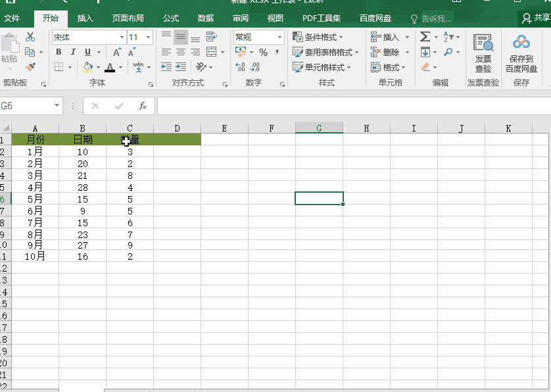The image size is (551, 392).
Task: Click the cell containing 10月
Action: point(35,257)
